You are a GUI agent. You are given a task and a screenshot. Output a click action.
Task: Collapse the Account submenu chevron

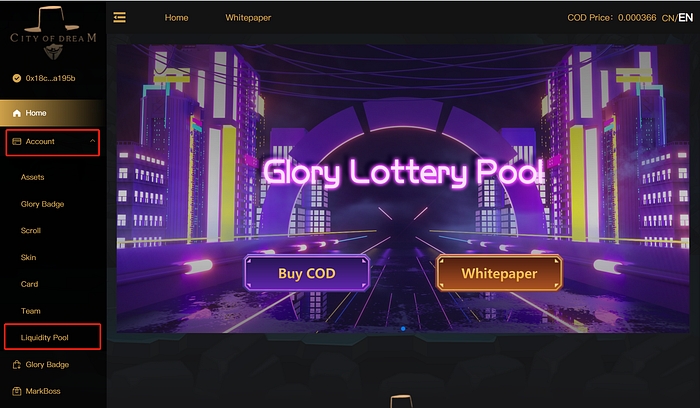click(92, 141)
